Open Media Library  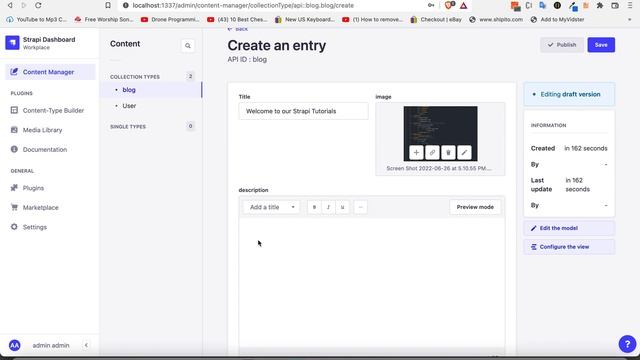[37, 130]
